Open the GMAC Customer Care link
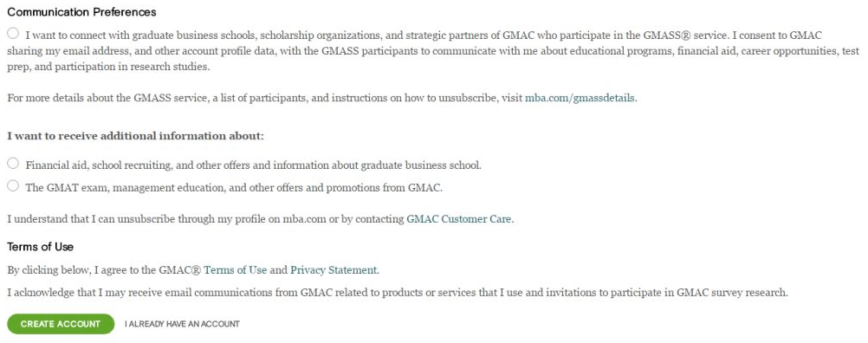This screenshot has width=868, height=343. pyautogui.click(x=459, y=219)
